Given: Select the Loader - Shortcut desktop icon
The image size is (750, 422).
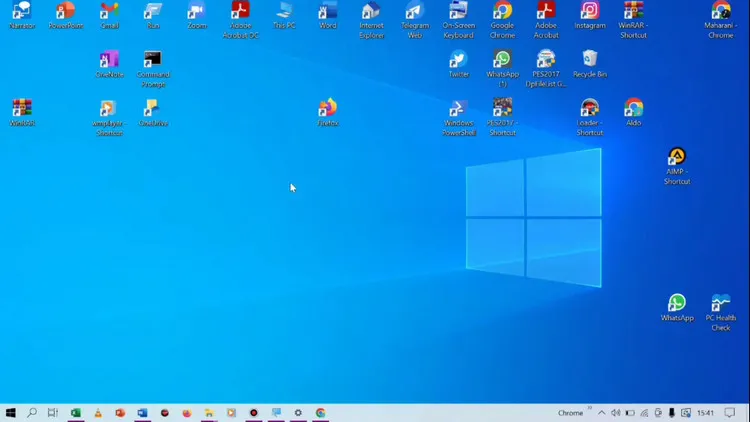Looking at the screenshot, I should [589, 118].
